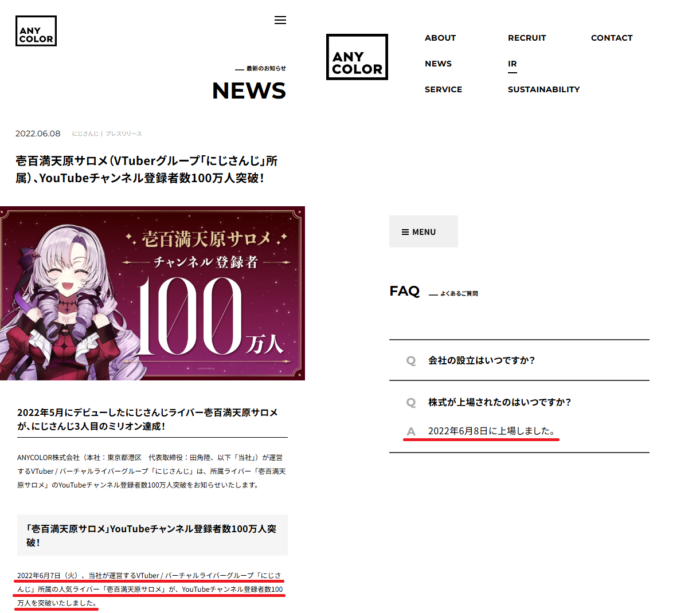
Task: Click the large NEWS page title
Action: 249,91
